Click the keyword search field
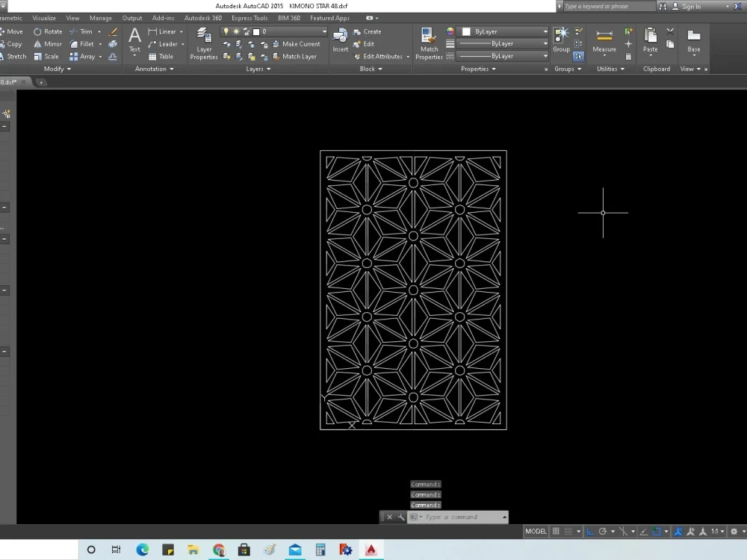This screenshot has width=747, height=560. tap(609, 6)
